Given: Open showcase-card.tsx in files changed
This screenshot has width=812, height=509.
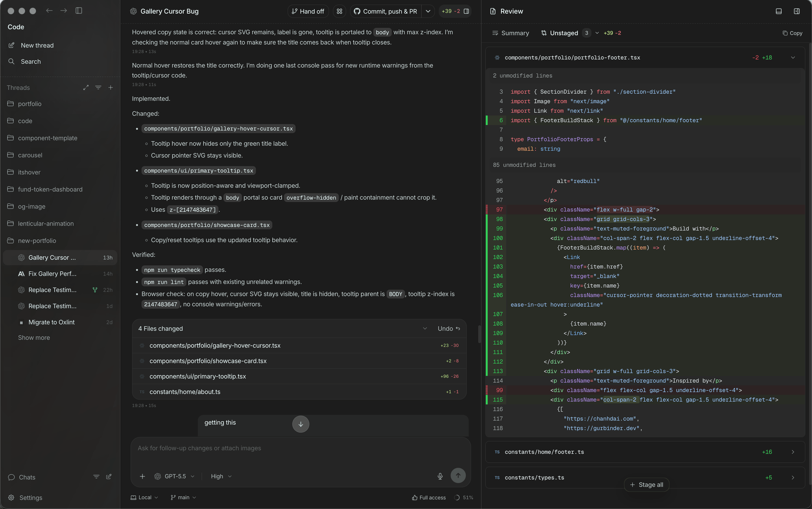Looking at the screenshot, I should [x=299, y=361].
